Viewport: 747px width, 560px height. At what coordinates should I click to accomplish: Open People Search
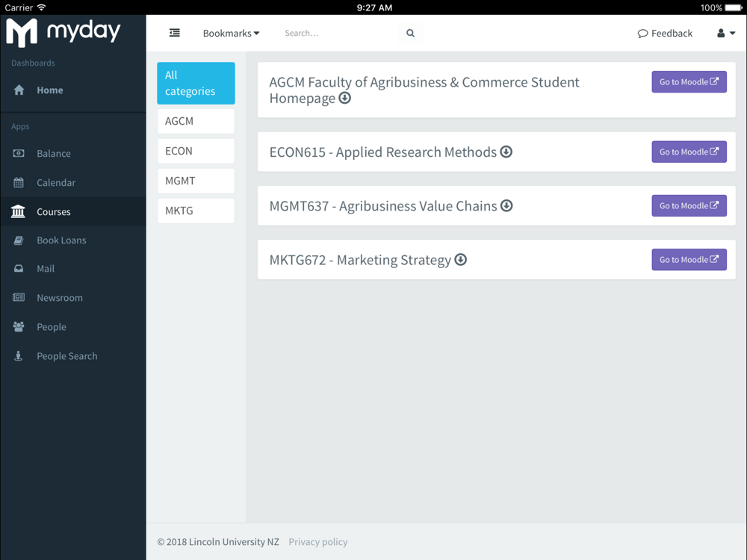pyautogui.click(x=73, y=355)
